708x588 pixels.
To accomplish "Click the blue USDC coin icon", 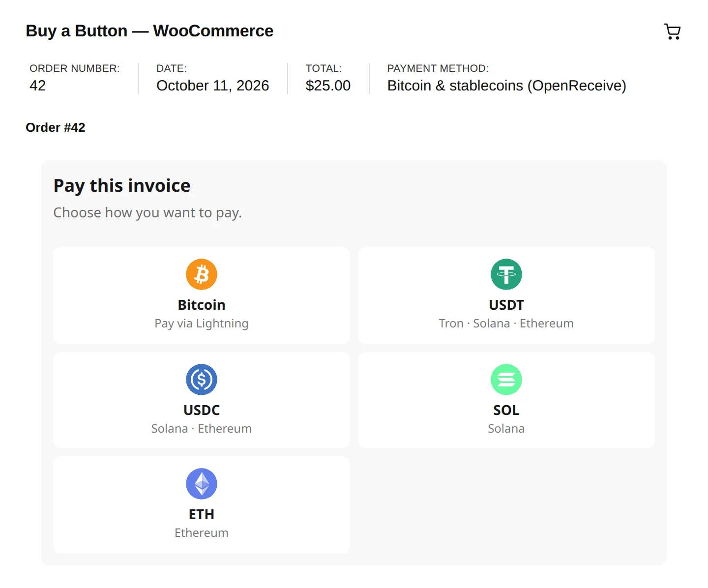I will [x=202, y=380].
